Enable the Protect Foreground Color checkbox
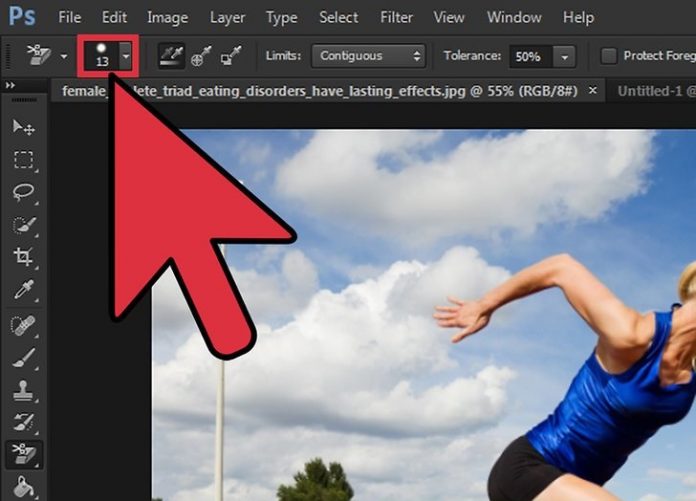 608,56
